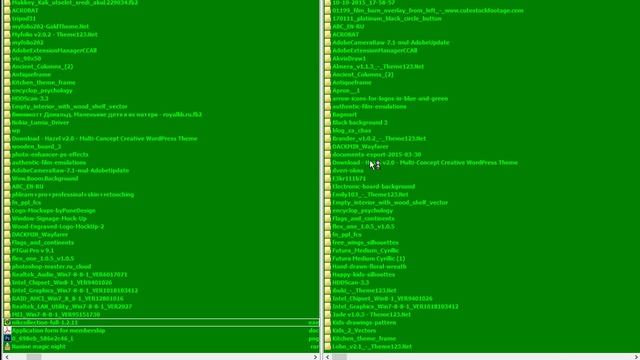This screenshot has height=360, width=640.
Task: Click the Photoshop icon beside the png file
Action: pyautogui.click(x=7, y=338)
